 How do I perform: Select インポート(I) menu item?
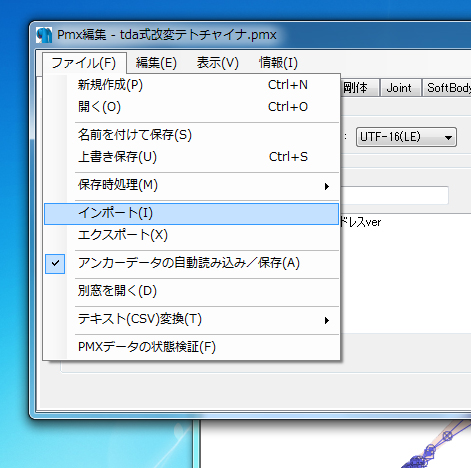pyautogui.click(x=191, y=213)
